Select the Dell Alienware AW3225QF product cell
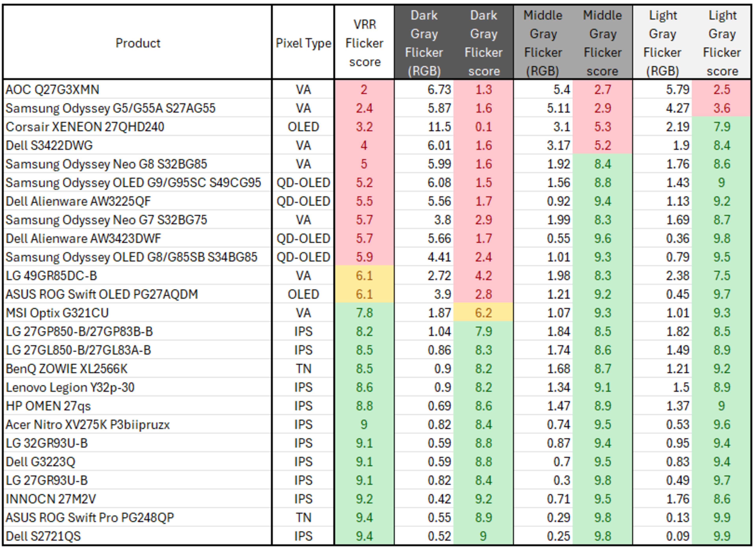The image size is (756, 549). pyautogui.click(x=78, y=201)
